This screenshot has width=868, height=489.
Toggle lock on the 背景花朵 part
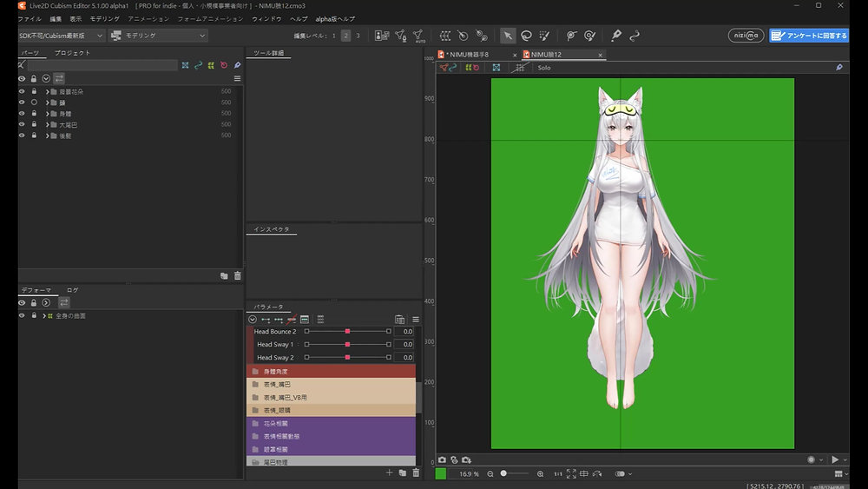[x=34, y=91]
